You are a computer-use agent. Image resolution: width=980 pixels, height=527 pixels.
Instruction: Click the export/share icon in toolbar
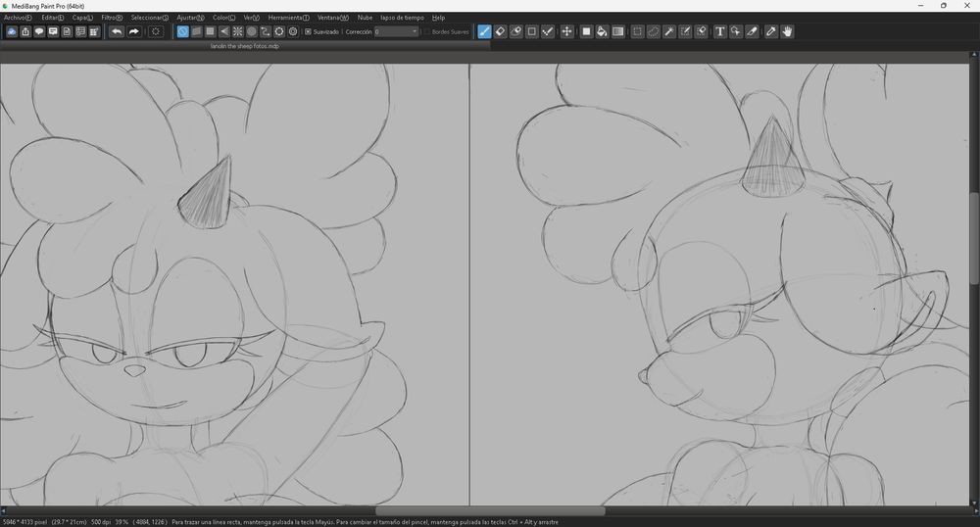point(25,31)
